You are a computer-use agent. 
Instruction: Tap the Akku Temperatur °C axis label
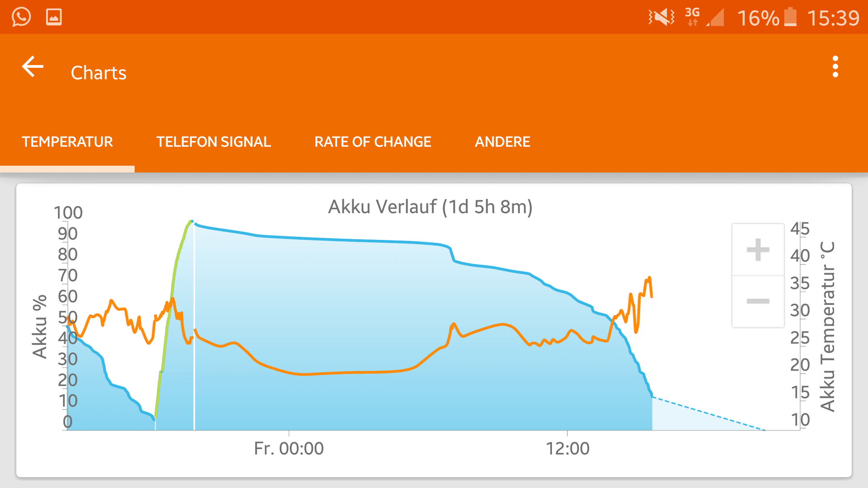tap(827, 326)
